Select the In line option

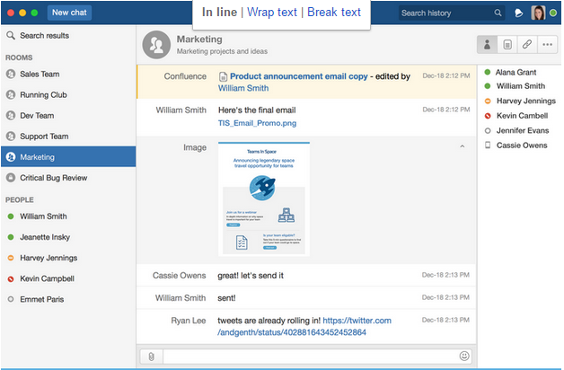pos(219,12)
